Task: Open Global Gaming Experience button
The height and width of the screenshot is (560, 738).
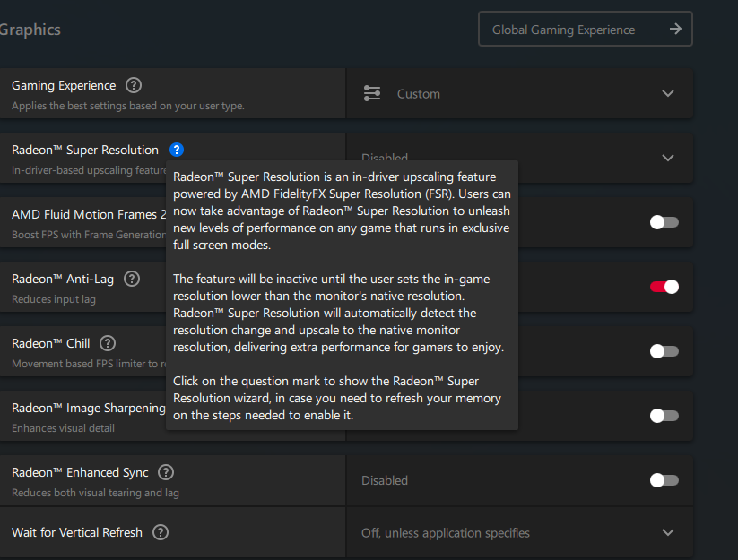Action: click(585, 30)
